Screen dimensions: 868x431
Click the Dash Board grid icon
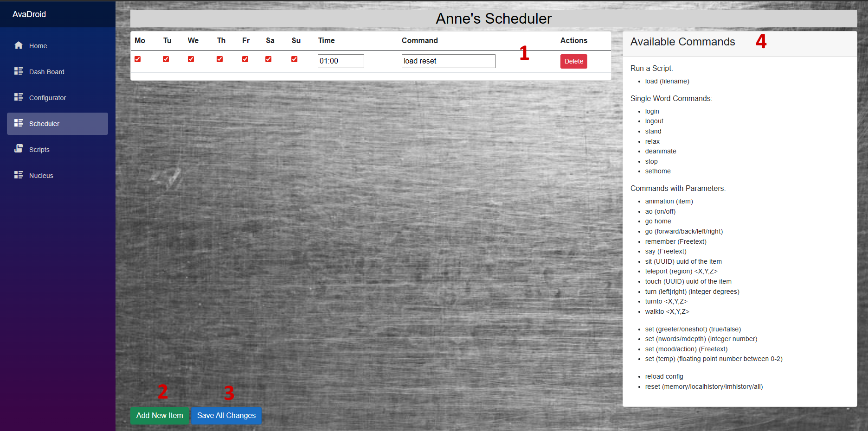pyautogui.click(x=19, y=71)
